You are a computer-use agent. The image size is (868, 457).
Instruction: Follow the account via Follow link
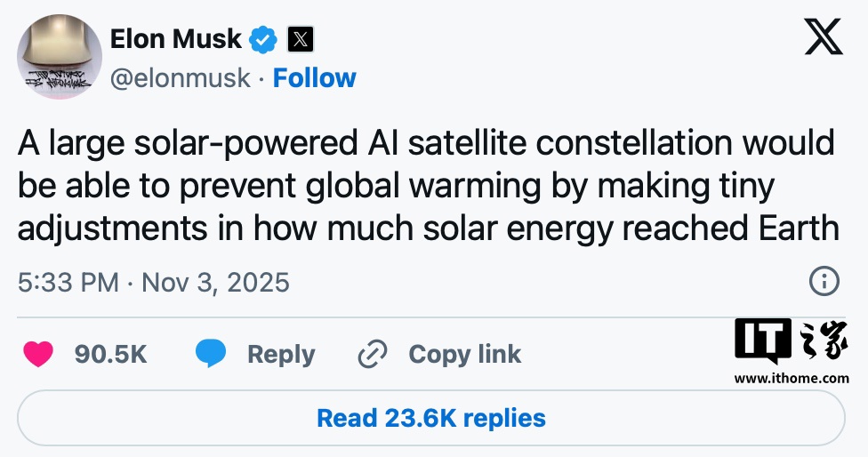pos(314,78)
